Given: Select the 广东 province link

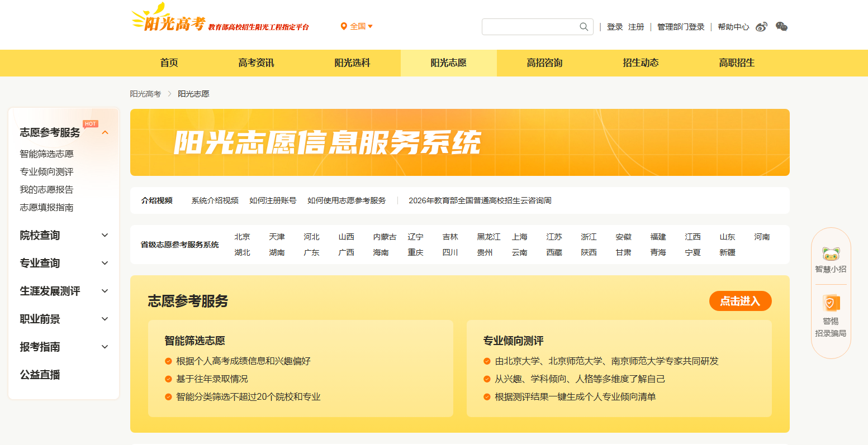Looking at the screenshot, I should point(312,252).
